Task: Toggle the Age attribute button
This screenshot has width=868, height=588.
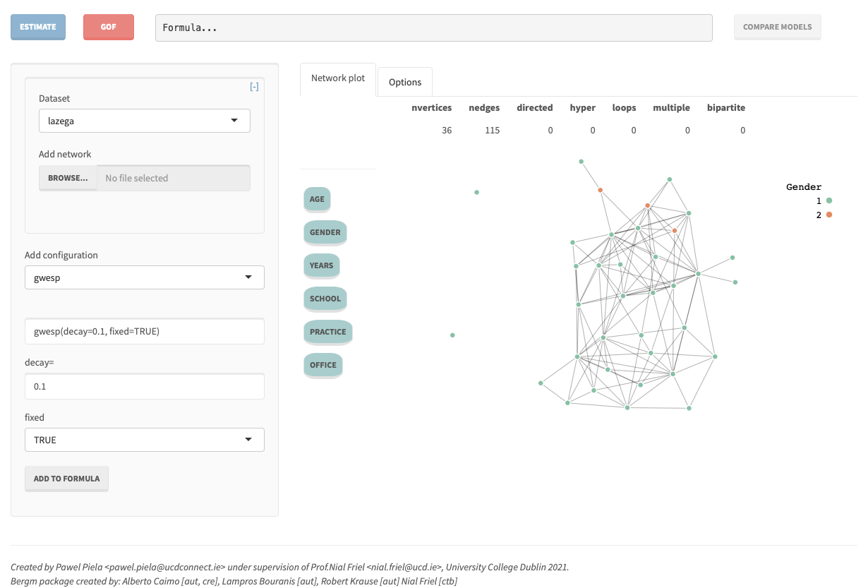Action: point(317,199)
